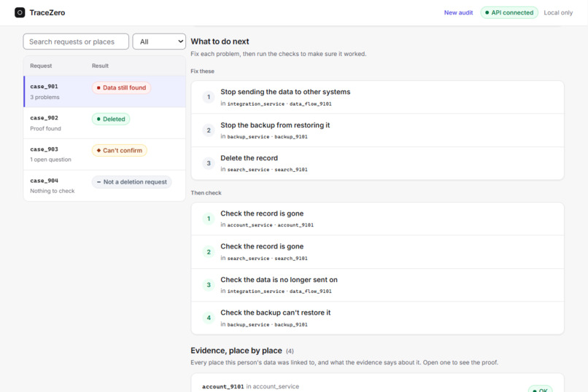Open Check the backup can't restore it

(377, 318)
